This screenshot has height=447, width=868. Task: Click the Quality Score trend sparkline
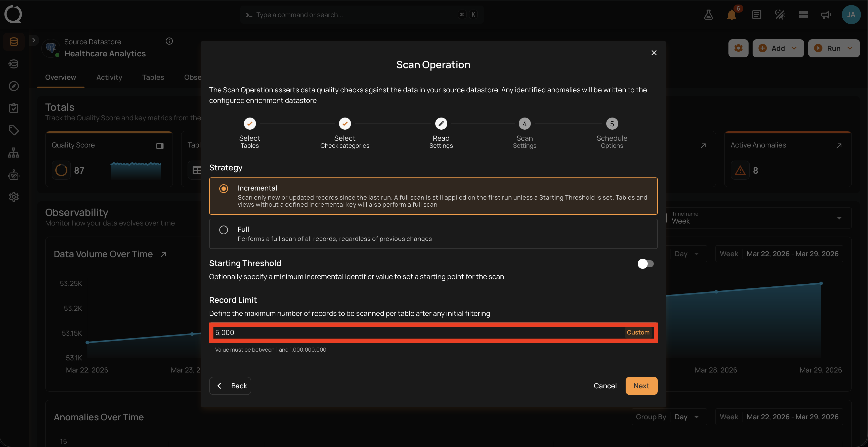click(136, 170)
